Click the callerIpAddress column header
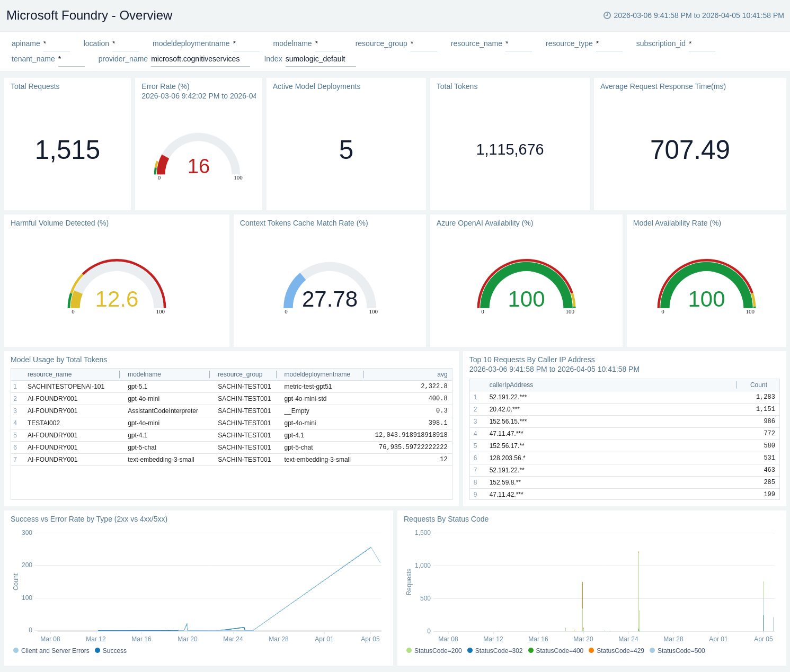 [x=511, y=385]
